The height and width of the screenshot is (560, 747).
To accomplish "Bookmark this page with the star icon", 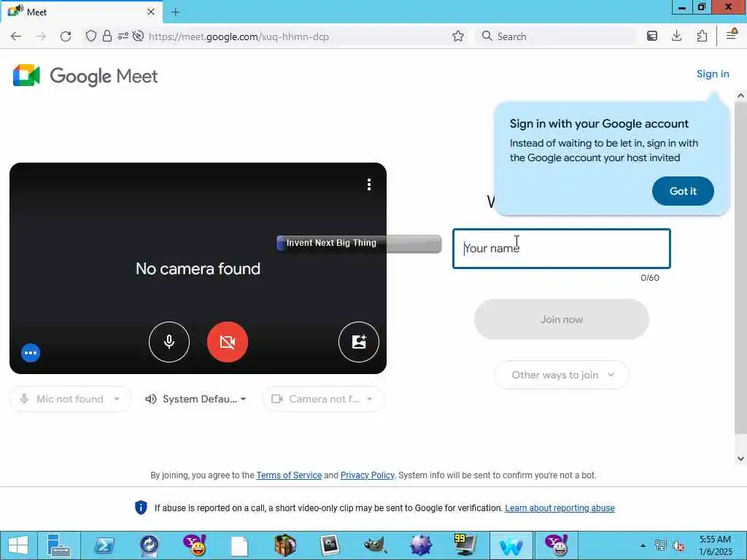I will click(x=458, y=36).
